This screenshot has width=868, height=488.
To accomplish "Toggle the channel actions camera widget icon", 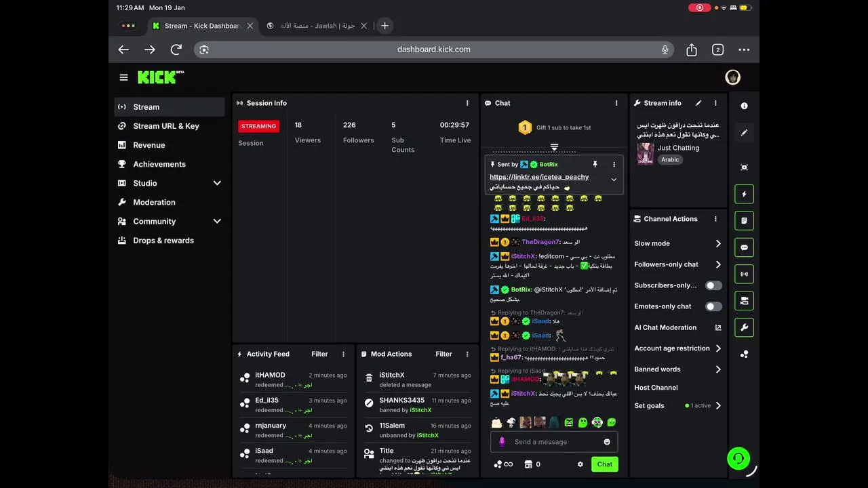I will [744, 300].
